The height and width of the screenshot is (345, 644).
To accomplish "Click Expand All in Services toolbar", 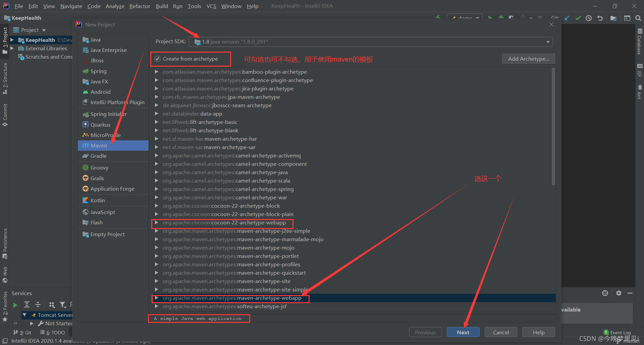I will (27, 304).
